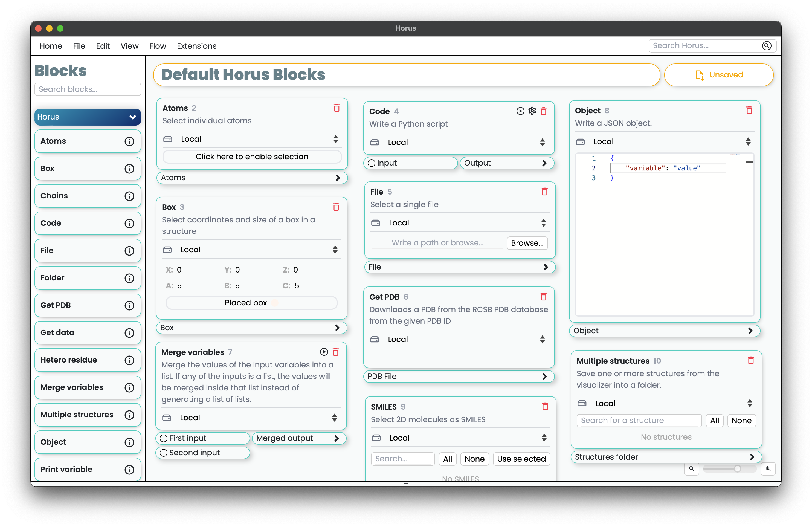Open the Home menu
The image size is (812, 527).
(x=51, y=46)
